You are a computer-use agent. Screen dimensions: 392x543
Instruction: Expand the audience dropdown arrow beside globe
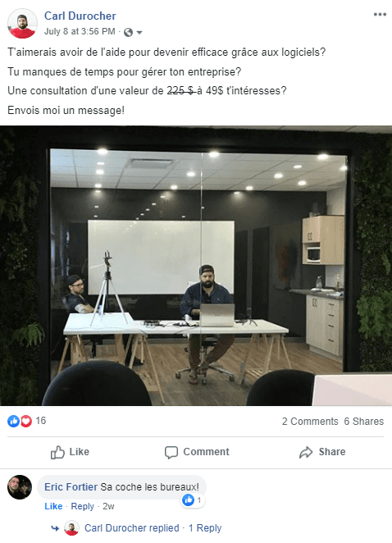(139, 33)
